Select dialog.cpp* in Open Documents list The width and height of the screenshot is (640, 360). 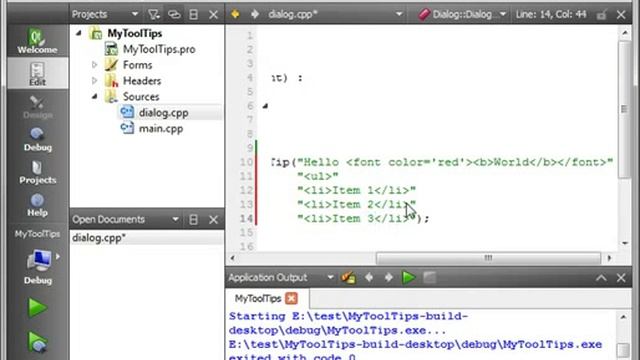point(147,238)
